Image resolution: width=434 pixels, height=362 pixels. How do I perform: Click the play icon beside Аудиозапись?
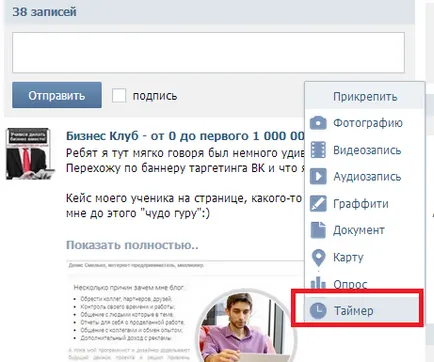coord(318,176)
